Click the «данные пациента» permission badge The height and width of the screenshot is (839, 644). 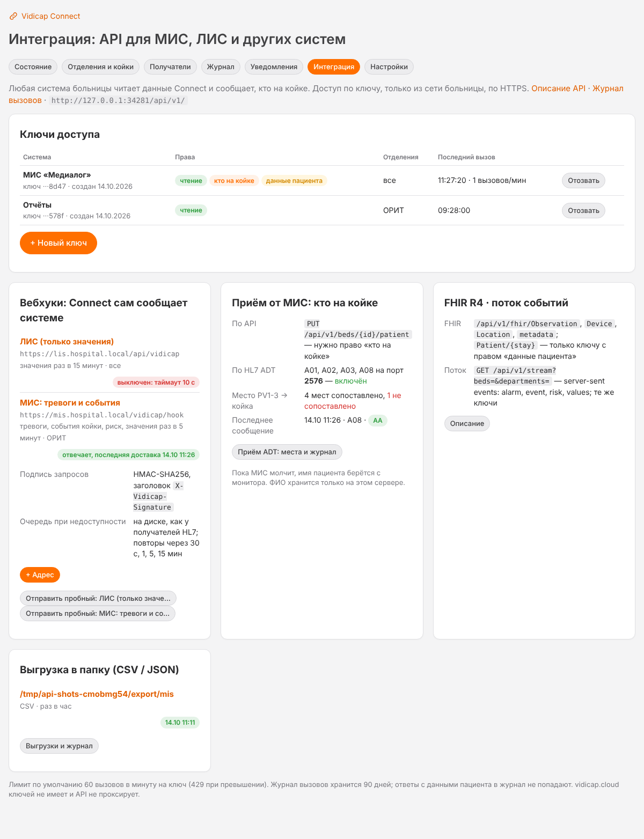pyautogui.click(x=294, y=181)
